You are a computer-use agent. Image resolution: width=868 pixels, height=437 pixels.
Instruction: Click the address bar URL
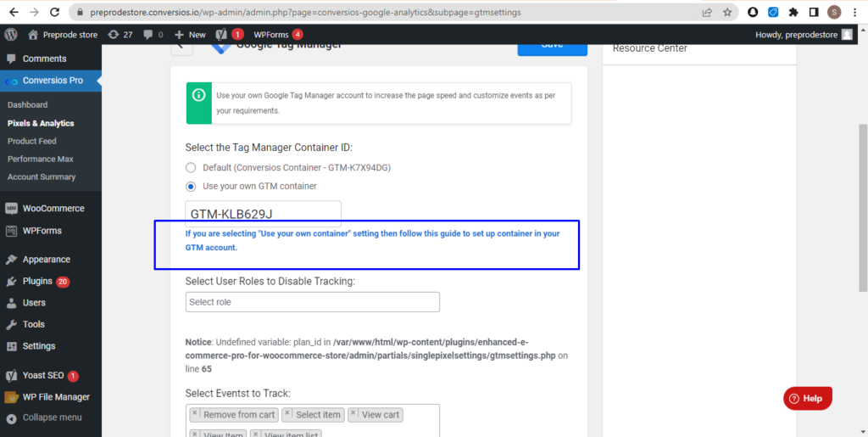coord(305,12)
